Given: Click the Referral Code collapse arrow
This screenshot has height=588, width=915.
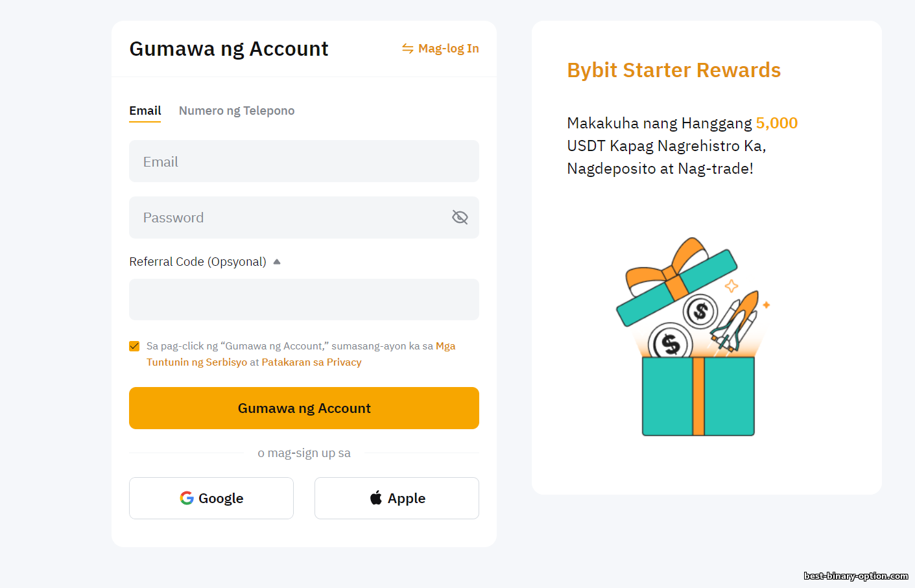Looking at the screenshot, I should pos(277,262).
